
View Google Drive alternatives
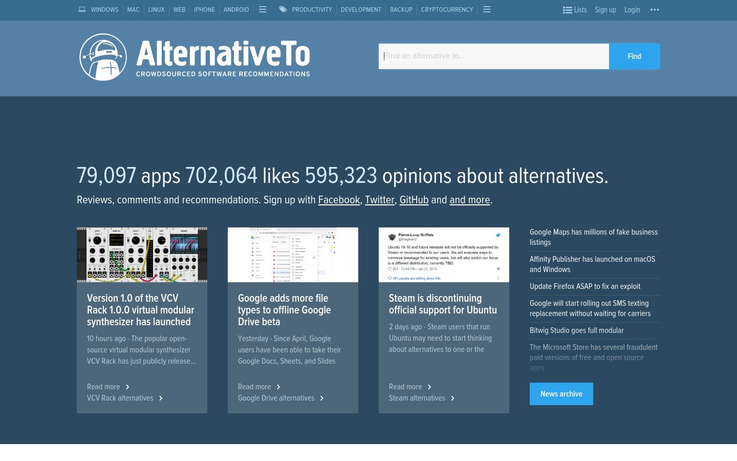coord(276,398)
